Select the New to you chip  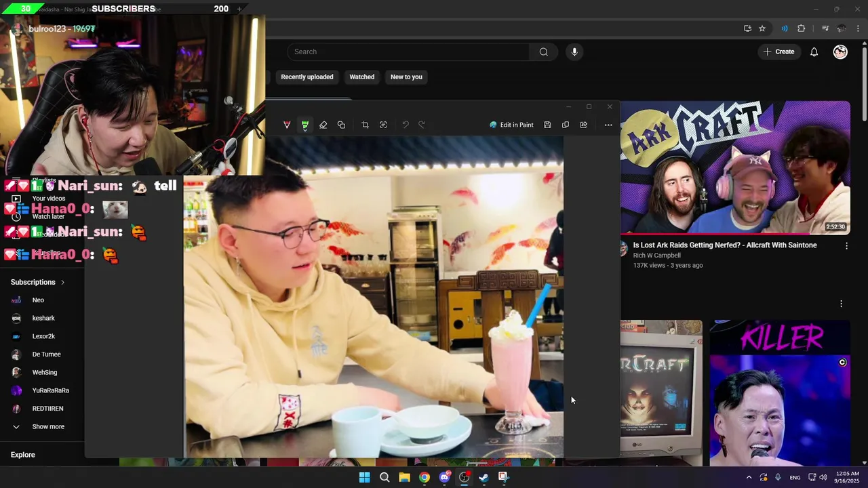406,77
